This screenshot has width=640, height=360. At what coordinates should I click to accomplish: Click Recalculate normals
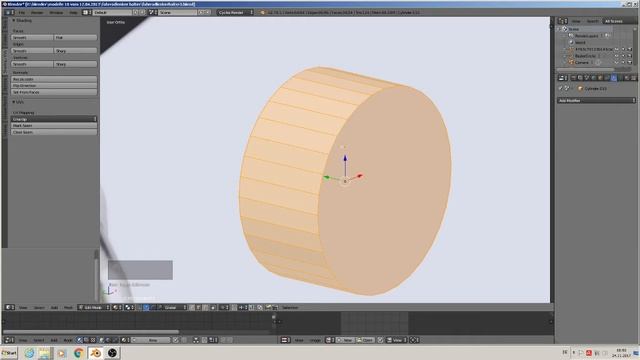54,79
